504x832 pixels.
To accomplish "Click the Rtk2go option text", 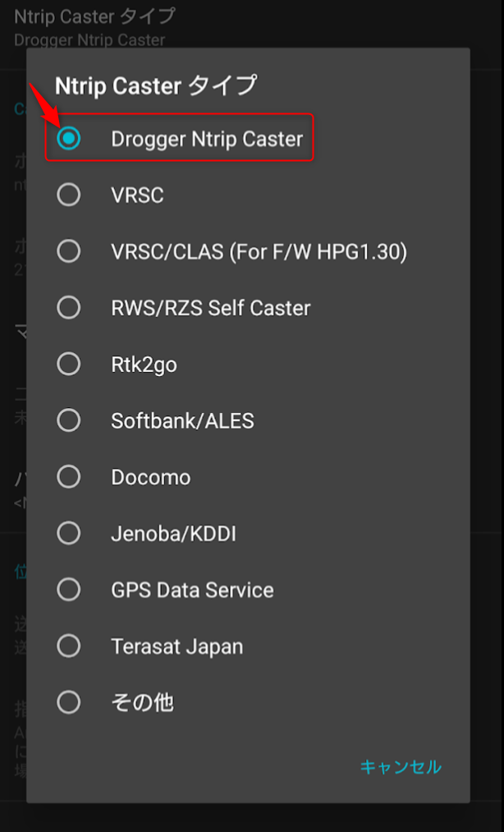I will tap(144, 364).
